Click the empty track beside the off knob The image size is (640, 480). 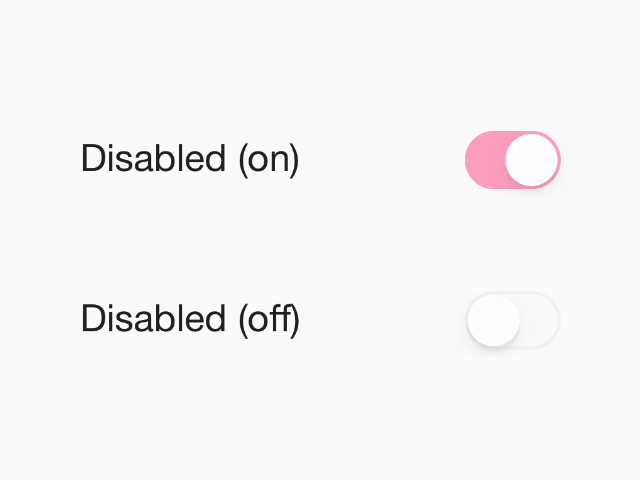pyautogui.click(x=540, y=321)
